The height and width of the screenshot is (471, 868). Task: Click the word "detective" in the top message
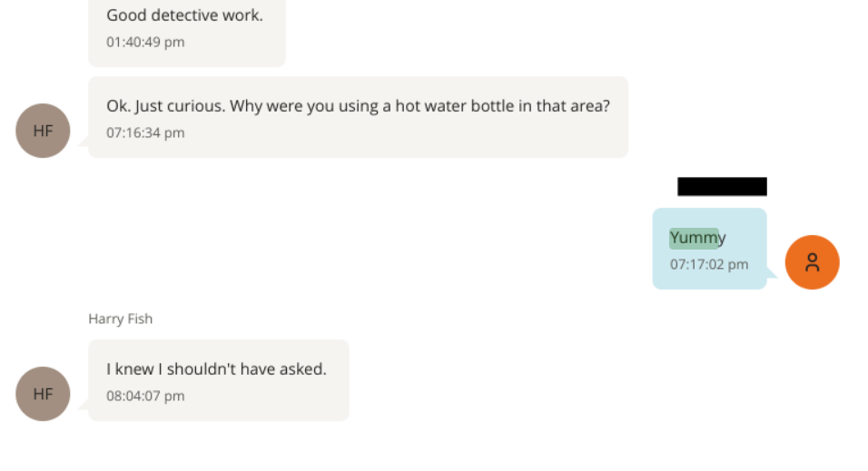point(184,15)
